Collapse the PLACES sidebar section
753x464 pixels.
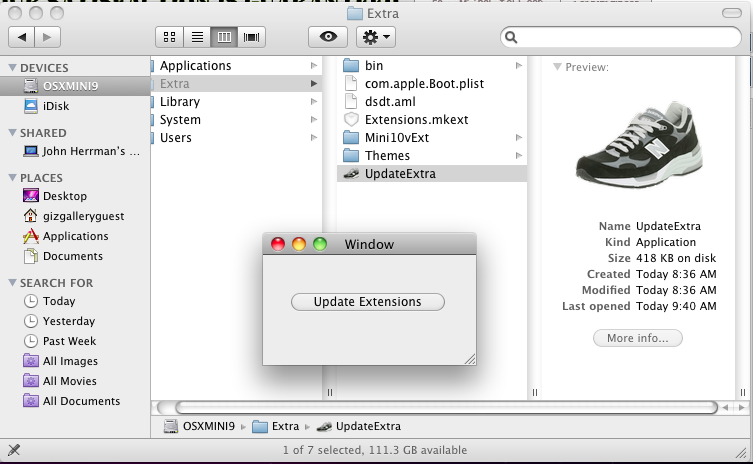[12, 178]
